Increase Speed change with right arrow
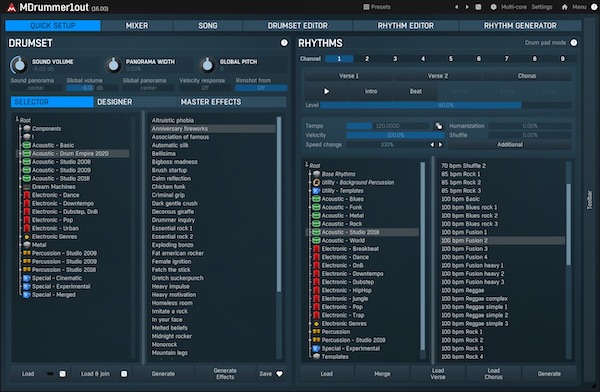The width and height of the screenshot is (600, 392). [440, 145]
